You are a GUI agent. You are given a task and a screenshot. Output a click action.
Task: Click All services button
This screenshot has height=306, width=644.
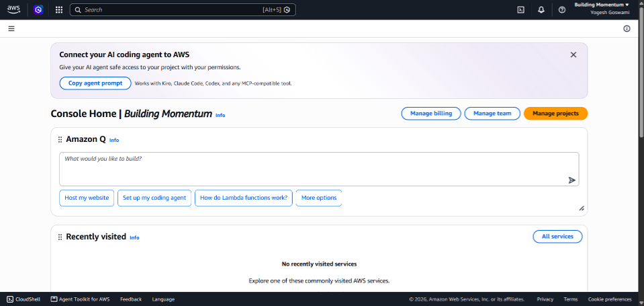[557, 237]
